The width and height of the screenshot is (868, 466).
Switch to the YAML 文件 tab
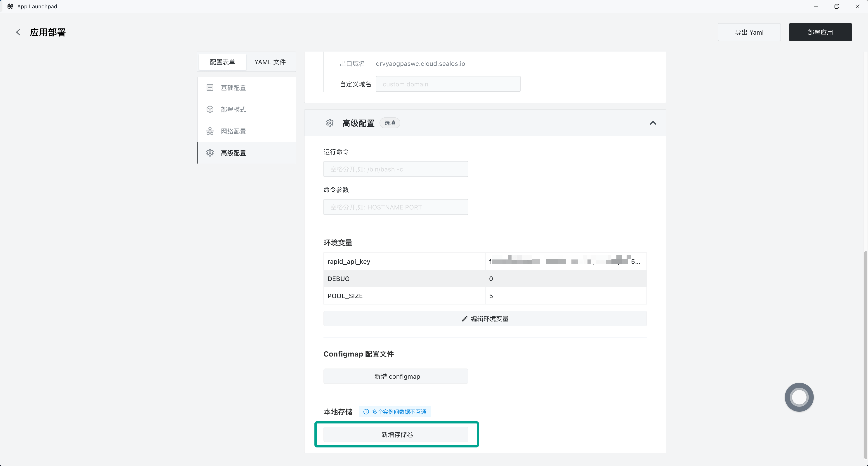[x=270, y=62]
